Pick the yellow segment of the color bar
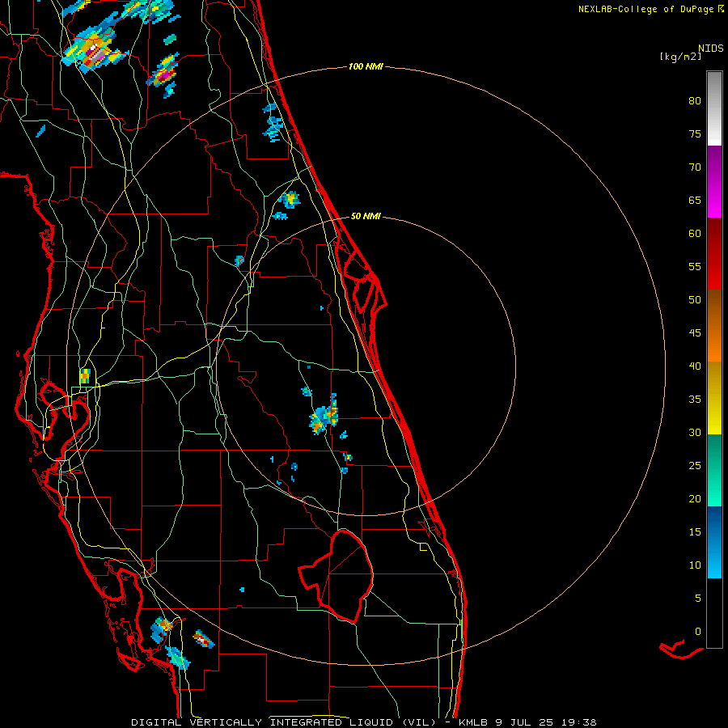Viewport: 728px width, 728px height. tap(714, 398)
